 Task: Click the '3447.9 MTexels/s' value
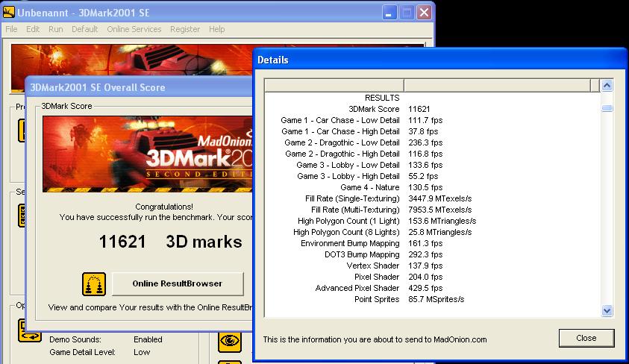439,199
